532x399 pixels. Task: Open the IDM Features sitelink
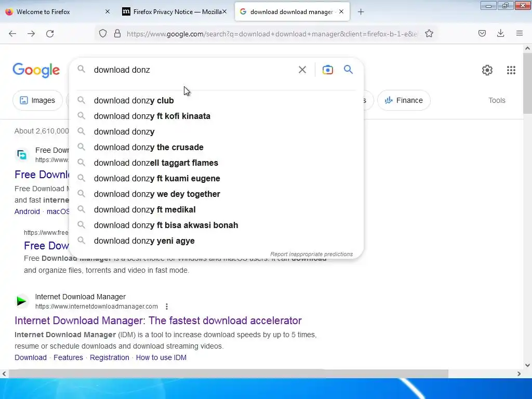pyautogui.click(x=68, y=357)
